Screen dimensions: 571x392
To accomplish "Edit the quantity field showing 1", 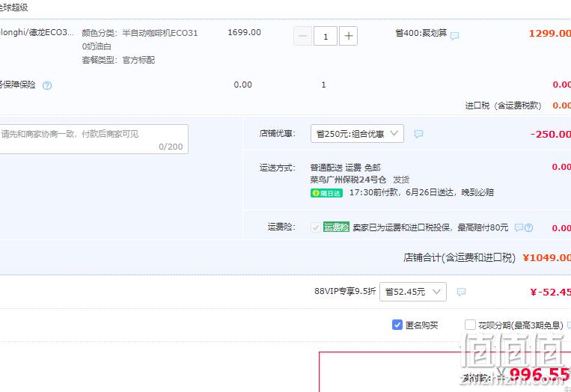I will pyautogui.click(x=326, y=36).
